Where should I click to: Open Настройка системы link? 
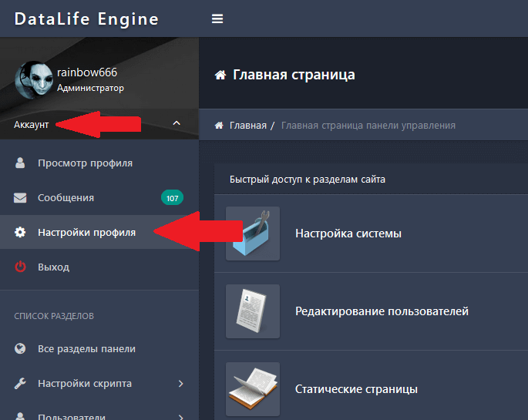(x=348, y=234)
